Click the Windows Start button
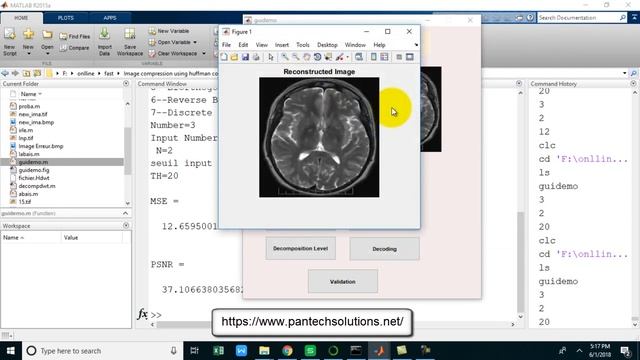Image resolution: width=640 pixels, height=360 pixels. (11, 351)
